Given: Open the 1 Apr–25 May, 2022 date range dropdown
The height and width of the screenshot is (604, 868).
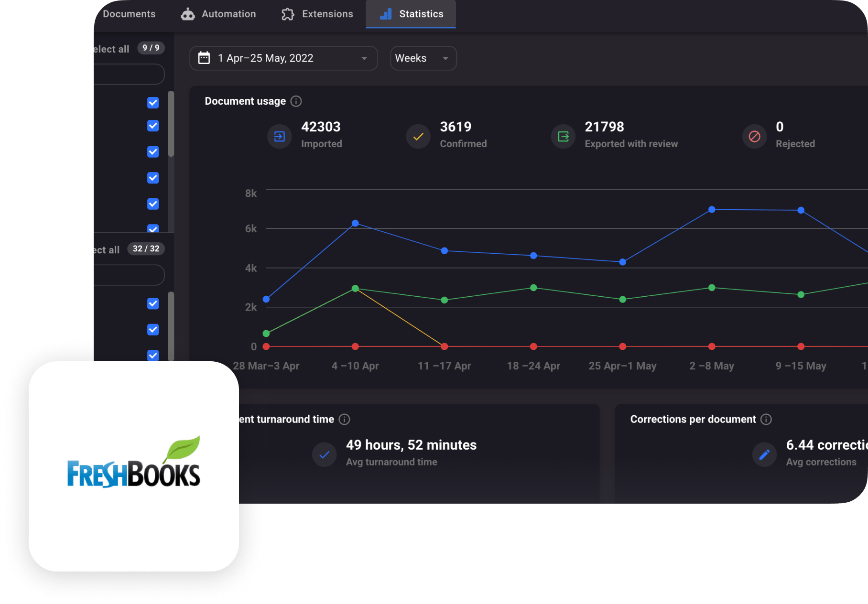Looking at the screenshot, I should 284,58.
